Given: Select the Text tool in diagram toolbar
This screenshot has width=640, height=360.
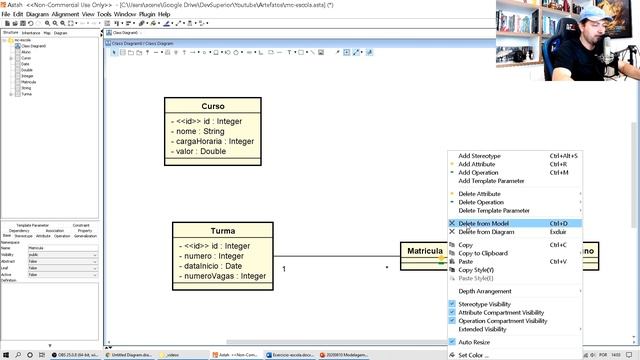Looking at the screenshot, I should click(289, 52).
